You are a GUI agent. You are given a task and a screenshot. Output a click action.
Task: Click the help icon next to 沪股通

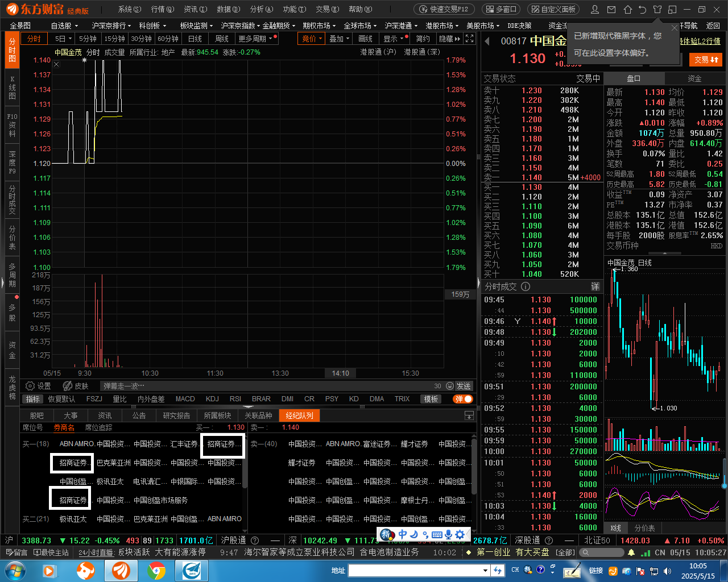[255, 541]
